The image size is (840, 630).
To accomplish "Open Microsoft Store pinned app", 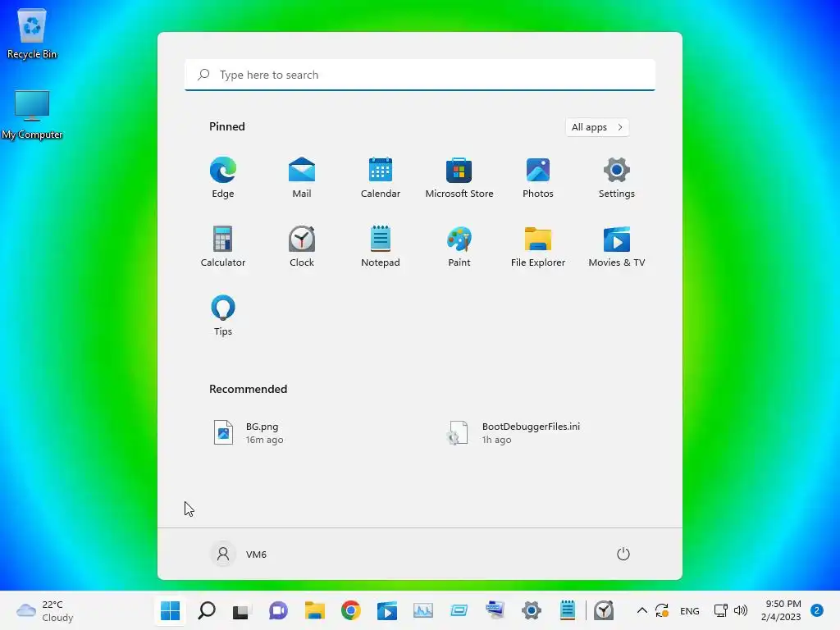I will point(459,178).
